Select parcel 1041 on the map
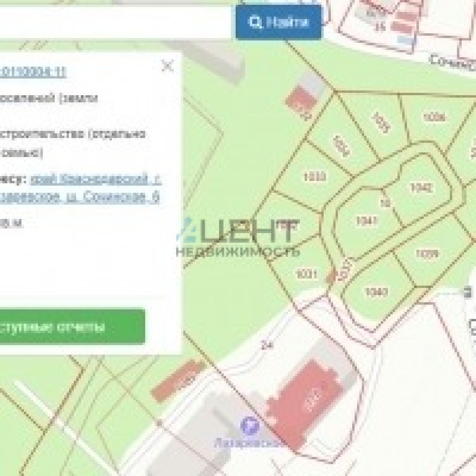476x476 pixels. click(367, 220)
